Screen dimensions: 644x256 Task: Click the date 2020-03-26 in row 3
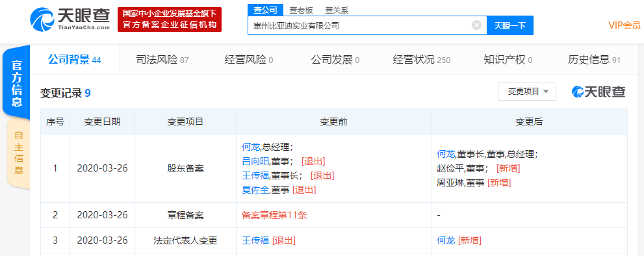[x=102, y=240]
